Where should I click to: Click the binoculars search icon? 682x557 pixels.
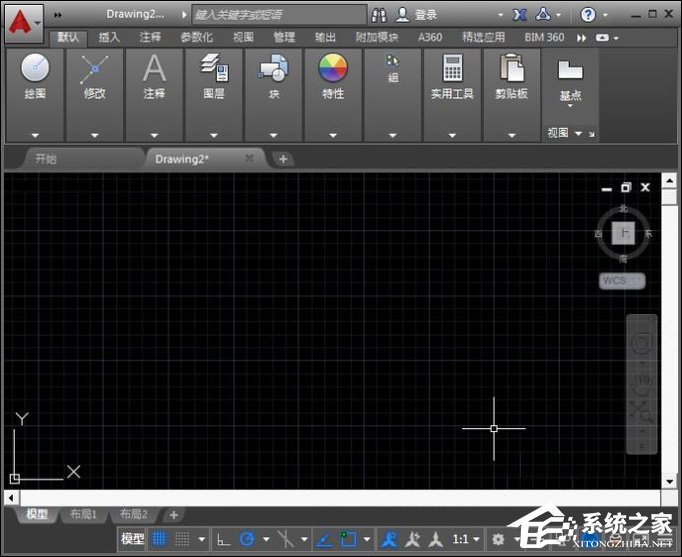pyautogui.click(x=379, y=15)
